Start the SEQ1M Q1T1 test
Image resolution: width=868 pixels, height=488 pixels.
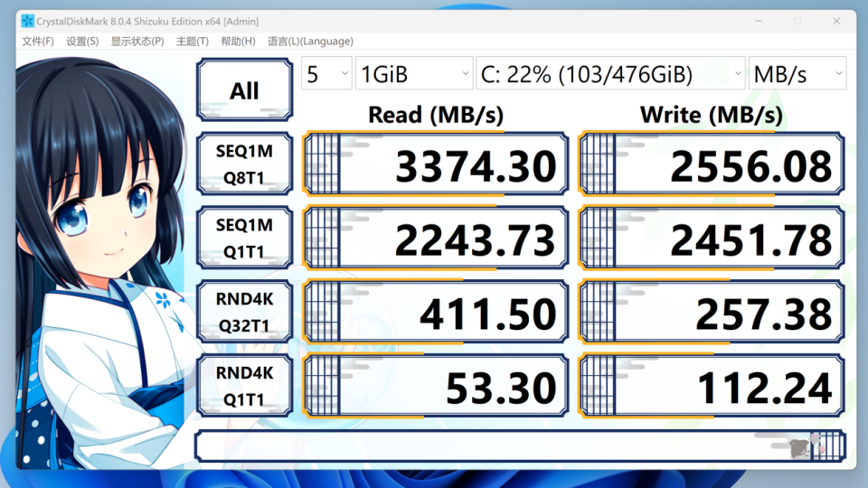point(244,238)
